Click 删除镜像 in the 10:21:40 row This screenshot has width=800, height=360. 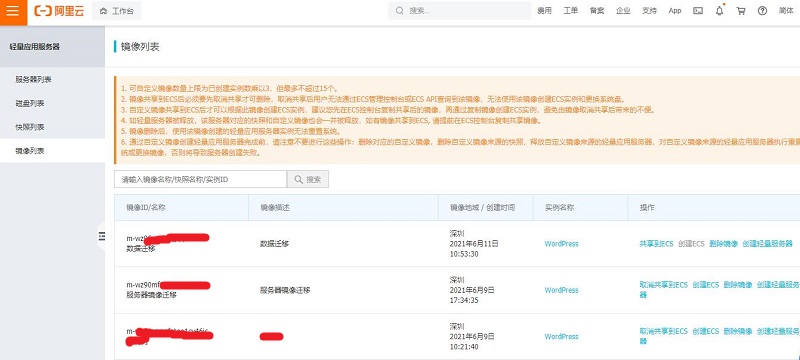(x=738, y=331)
